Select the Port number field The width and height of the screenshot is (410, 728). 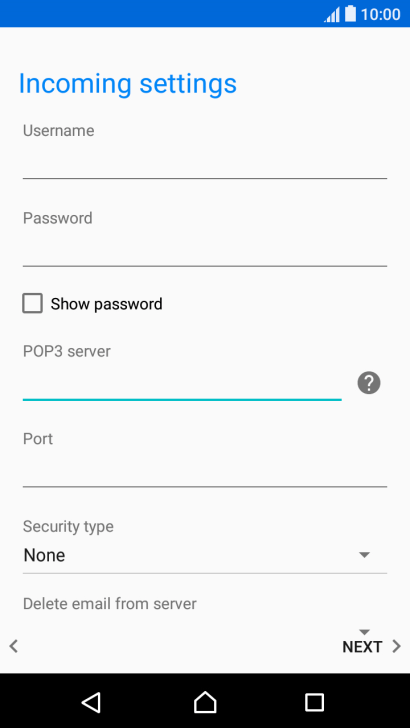tap(205, 470)
